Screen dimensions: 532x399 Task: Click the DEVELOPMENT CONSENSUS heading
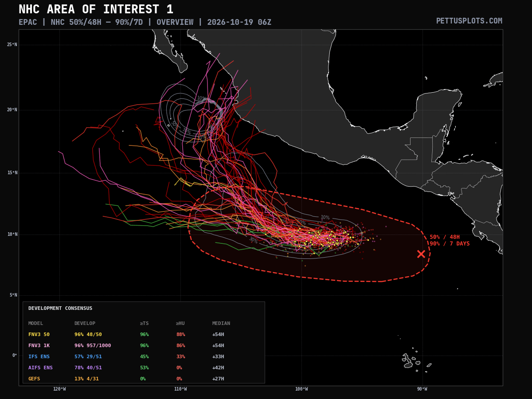[60, 309]
